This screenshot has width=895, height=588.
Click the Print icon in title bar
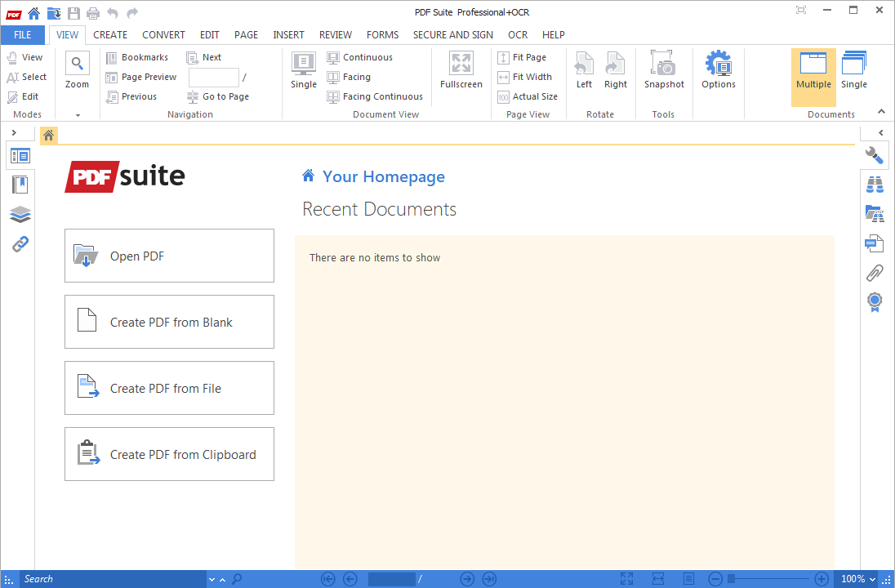[93, 12]
